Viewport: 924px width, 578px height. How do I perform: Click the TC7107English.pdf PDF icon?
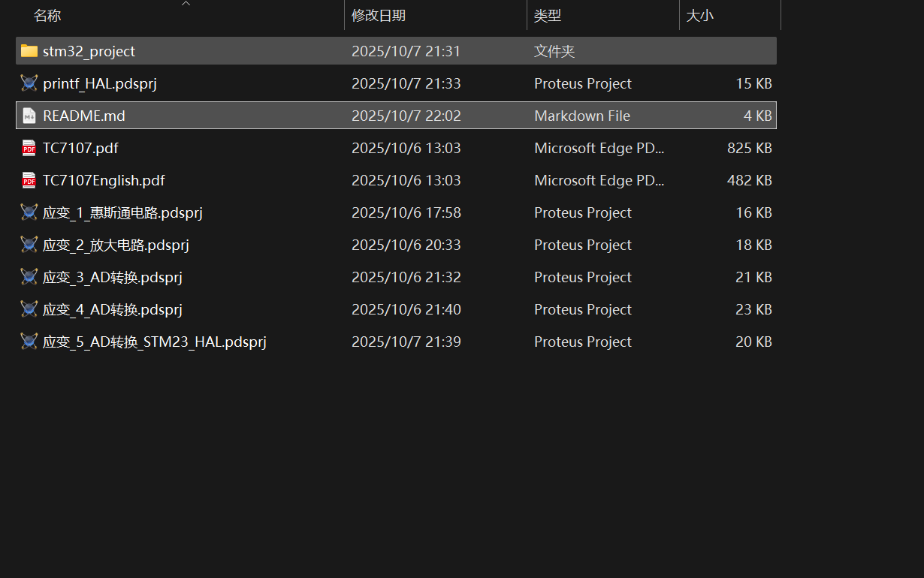click(x=29, y=180)
